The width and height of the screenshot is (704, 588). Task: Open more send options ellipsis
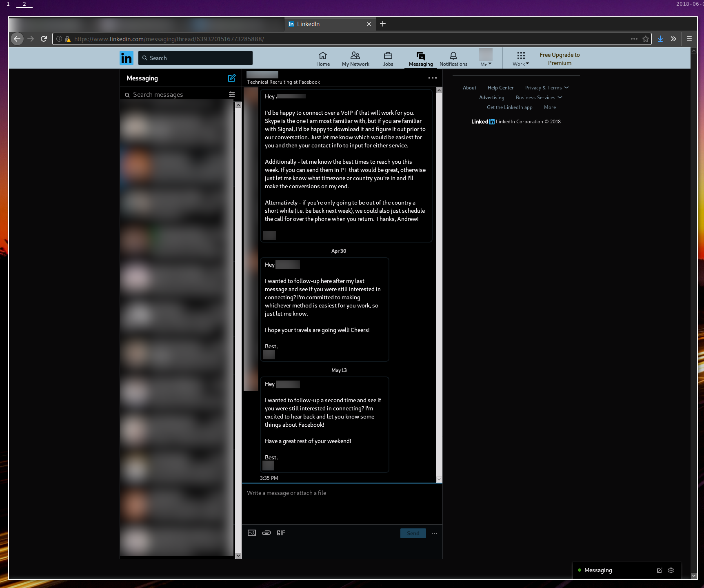434,533
